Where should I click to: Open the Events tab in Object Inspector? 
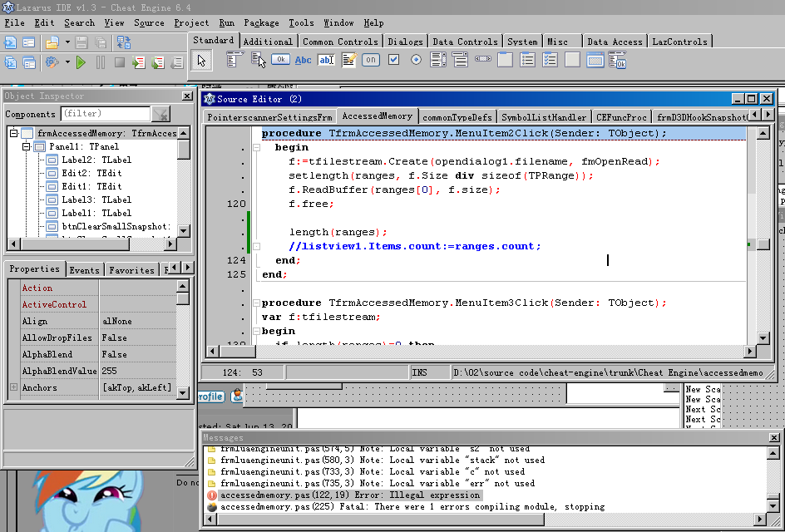click(84, 270)
